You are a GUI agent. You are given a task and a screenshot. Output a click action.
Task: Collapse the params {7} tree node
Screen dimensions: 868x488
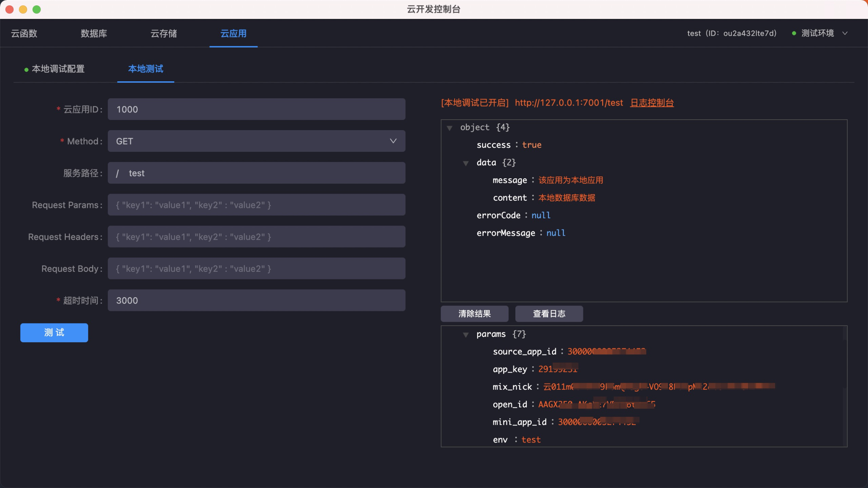[x=466, y=335]
